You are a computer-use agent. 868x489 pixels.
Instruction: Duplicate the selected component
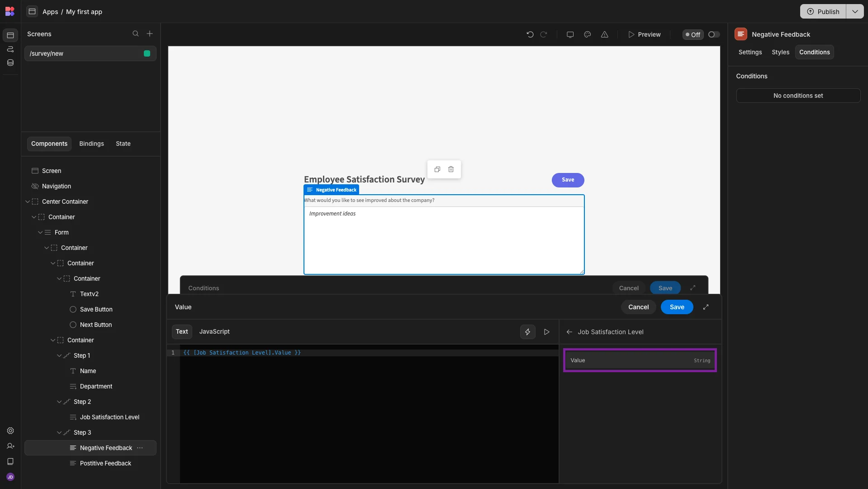click(437, 169)
